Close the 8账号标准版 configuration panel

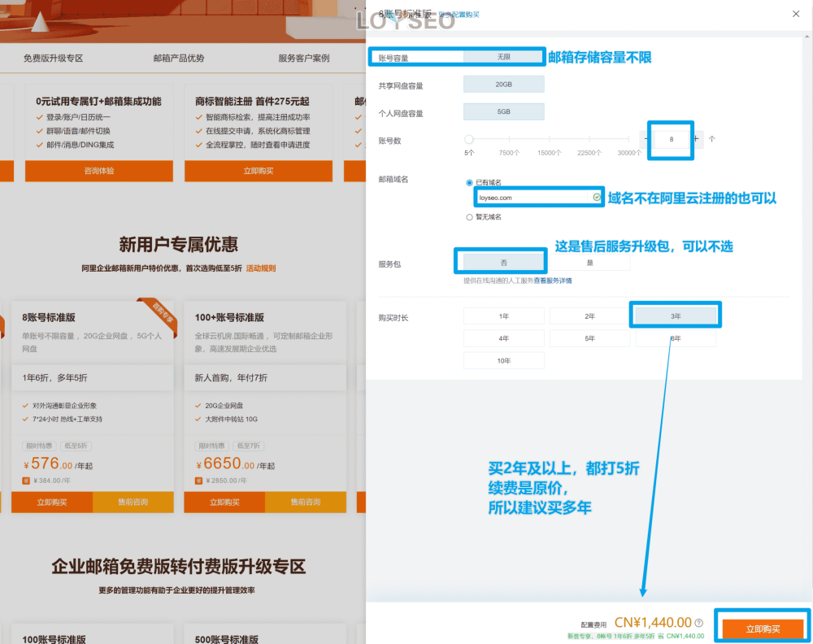[x=795, y=14]
